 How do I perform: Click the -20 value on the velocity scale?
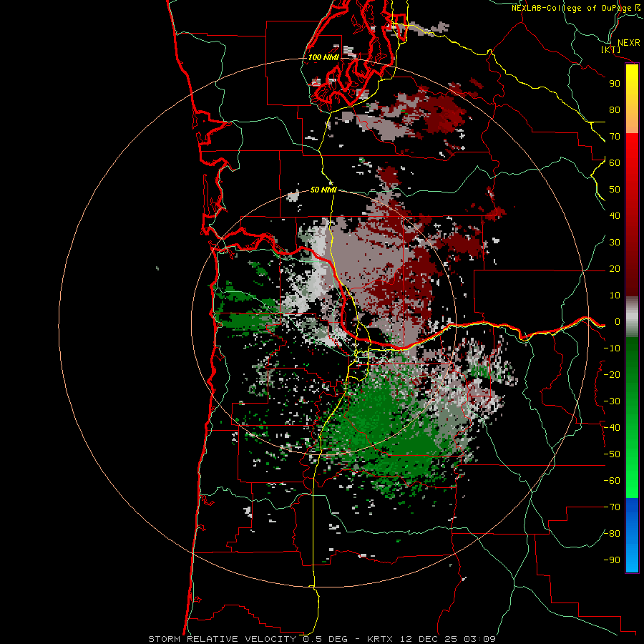click(x=612, y=375)
